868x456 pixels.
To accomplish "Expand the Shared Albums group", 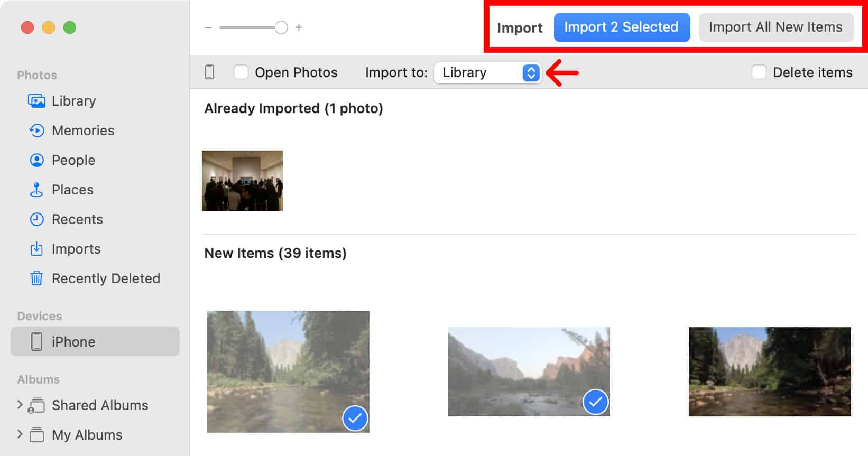I will click(x=20, y=405).
